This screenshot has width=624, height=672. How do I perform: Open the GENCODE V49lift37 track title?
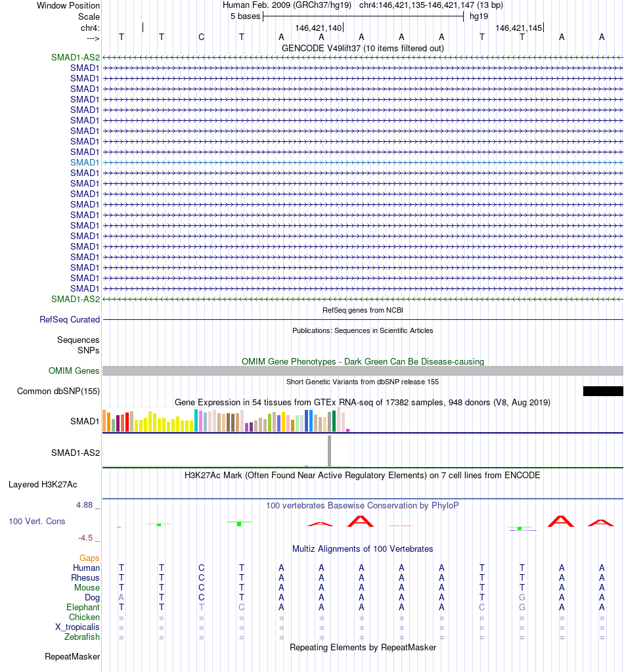pyautogui.click(x=363, y=48)
